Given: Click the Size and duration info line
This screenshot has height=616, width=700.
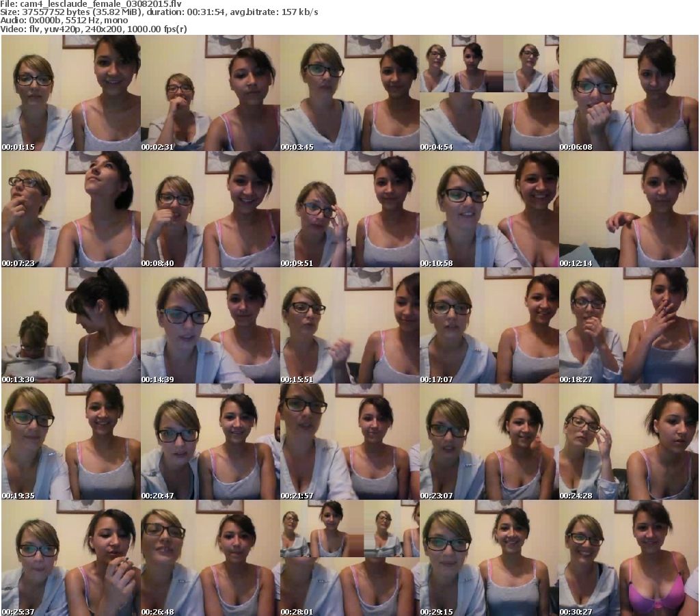Looking at the screenshot, I should point(159,12).
